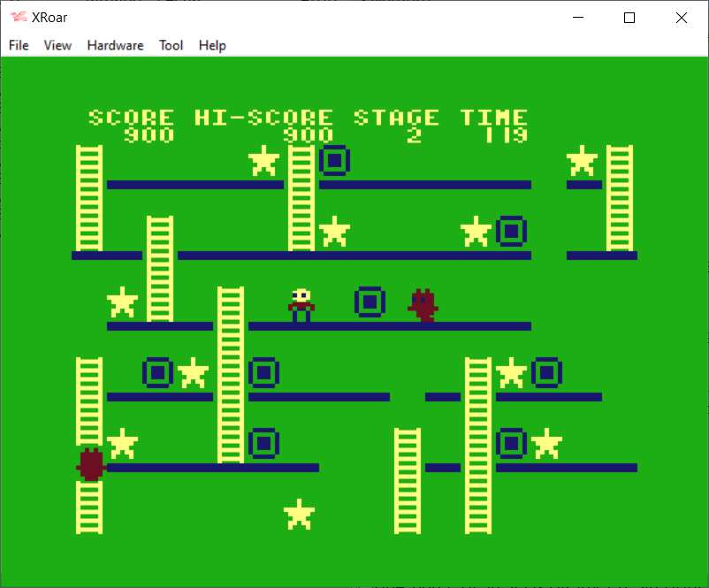Select the lone star below the lowest platform
This screenshot has width=709, height=588.
(x=299, y=515)
